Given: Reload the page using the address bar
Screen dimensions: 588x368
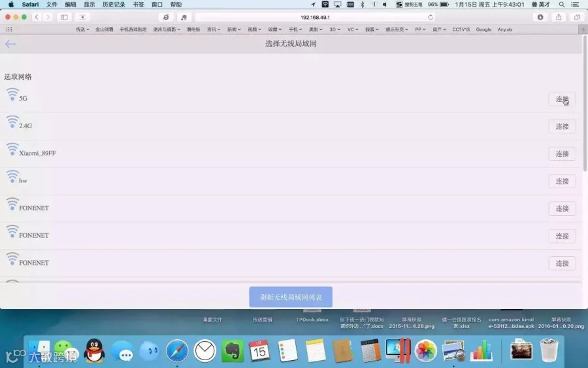Looking at the screenshot, I should tap(431, 17).
